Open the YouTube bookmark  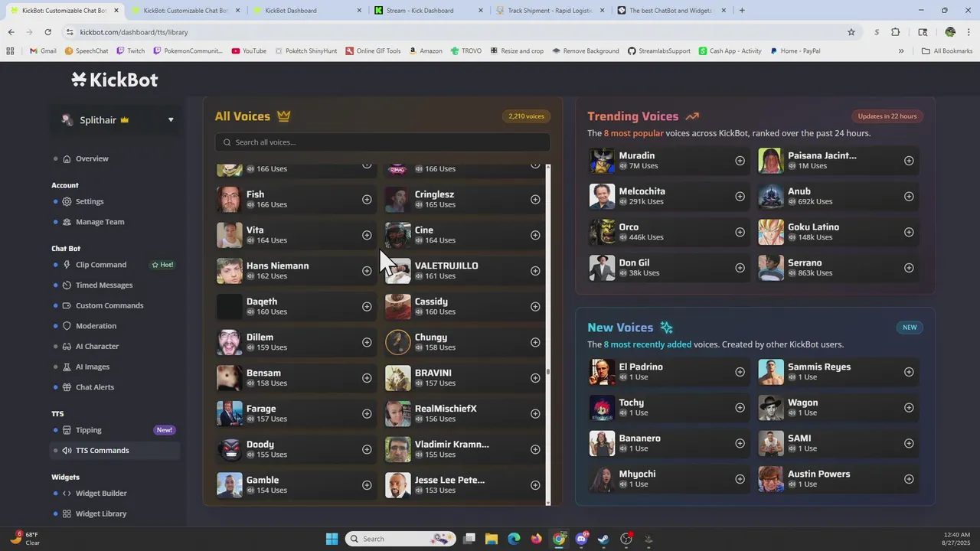click(x=249, y=51)
